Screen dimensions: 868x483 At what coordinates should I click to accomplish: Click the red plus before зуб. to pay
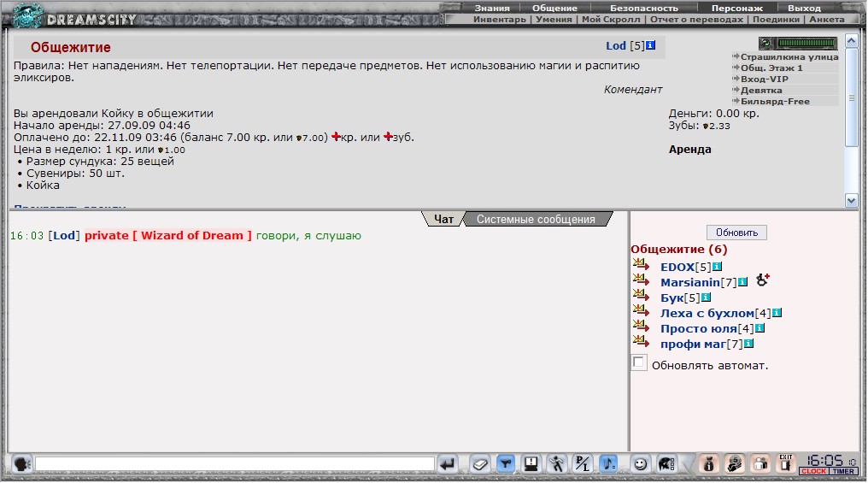(x=388, y=136)
